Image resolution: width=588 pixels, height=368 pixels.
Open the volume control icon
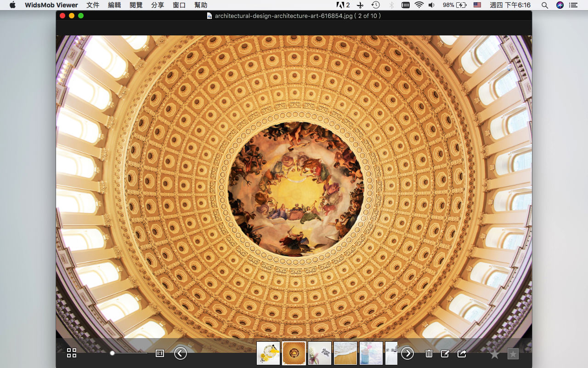[431, 5]
